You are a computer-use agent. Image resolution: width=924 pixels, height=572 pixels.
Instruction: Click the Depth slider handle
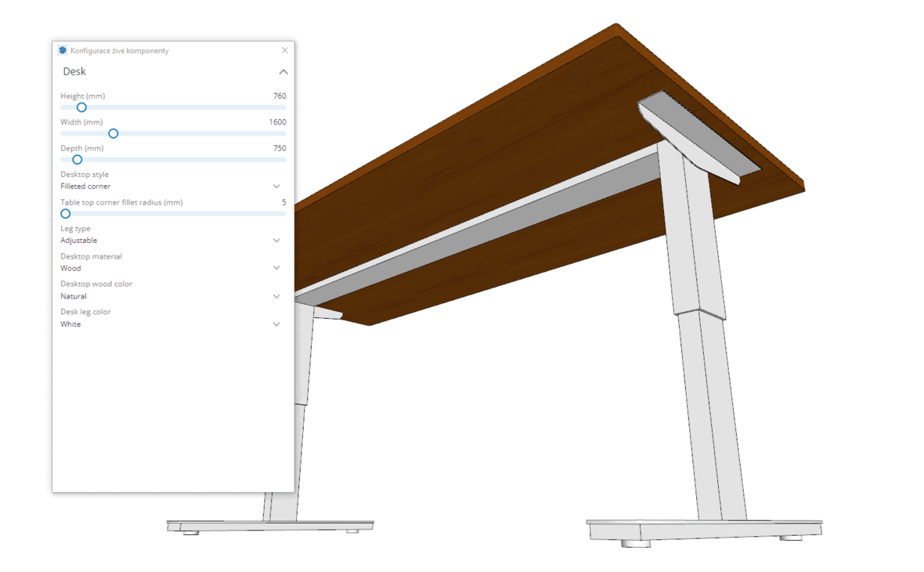pyautogui.click(x=78, y=160)
